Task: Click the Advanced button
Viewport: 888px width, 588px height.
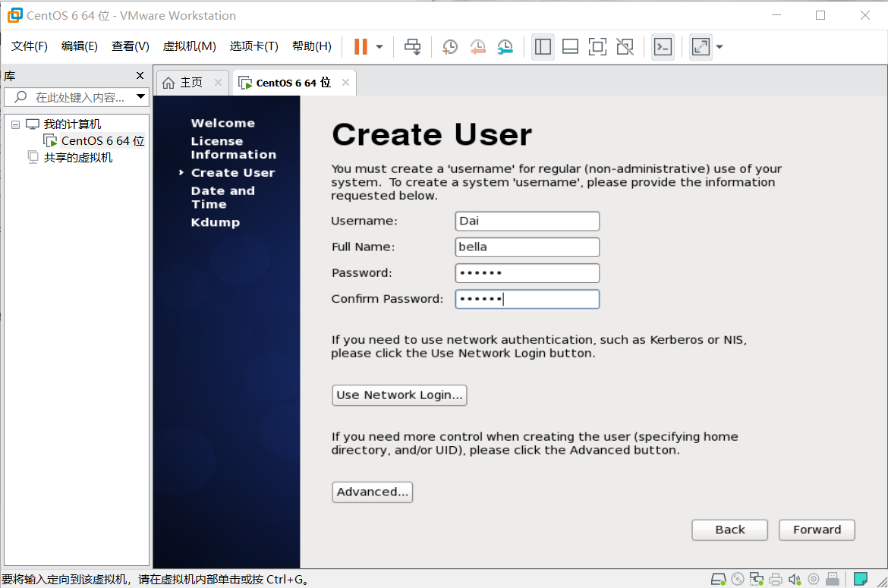Action: coord(372,492)
